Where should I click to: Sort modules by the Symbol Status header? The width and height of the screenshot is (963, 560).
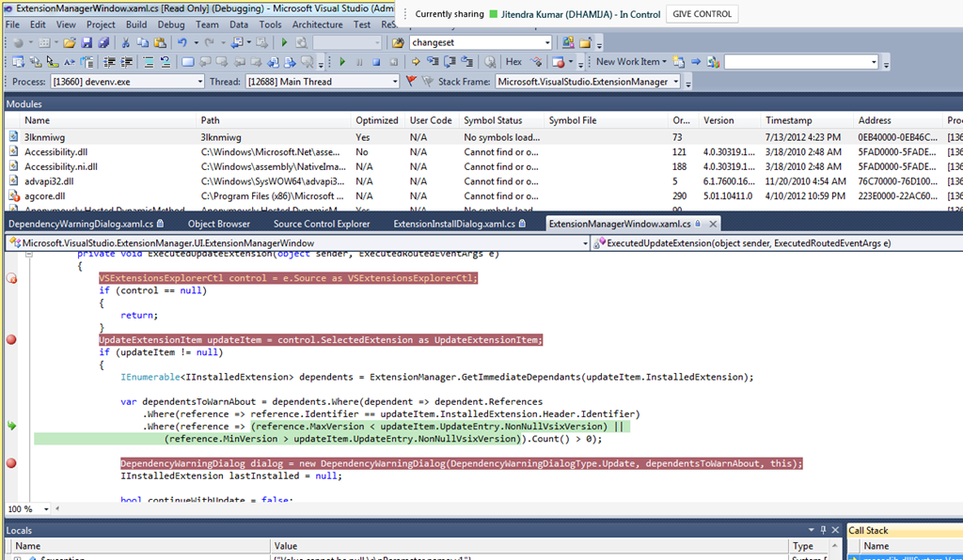pos(501,120)
